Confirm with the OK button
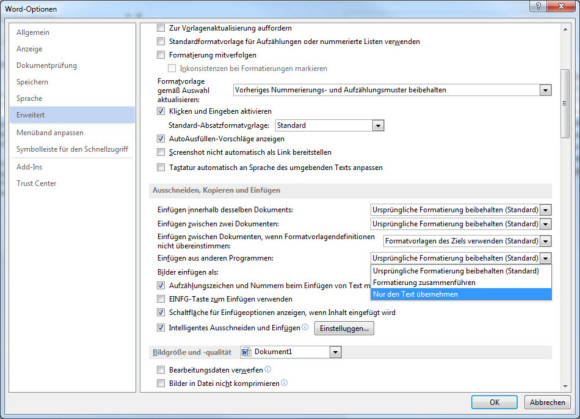This screenshot has height=419, width=580. coord(494,402)
